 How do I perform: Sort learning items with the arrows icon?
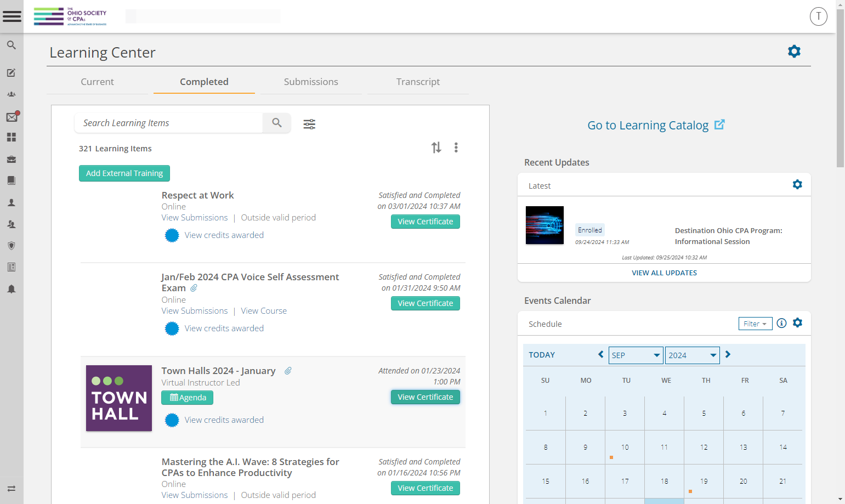click(x=436, y=148)
